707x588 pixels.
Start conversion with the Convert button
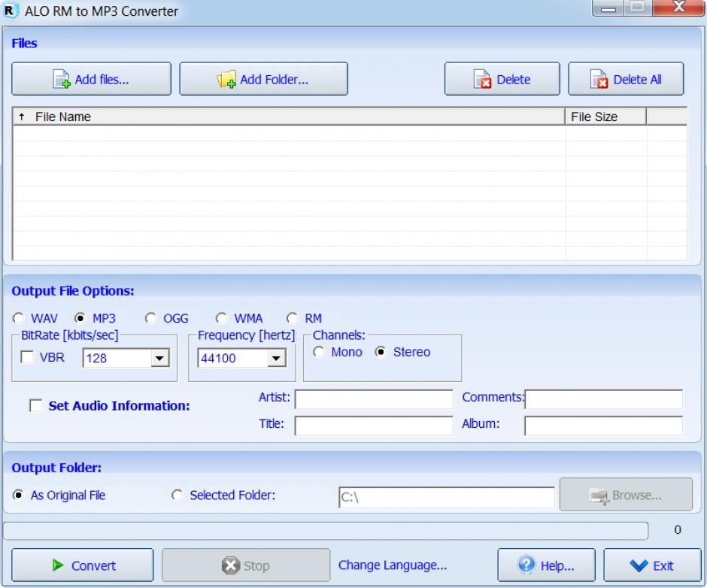(x=83, y=565)
